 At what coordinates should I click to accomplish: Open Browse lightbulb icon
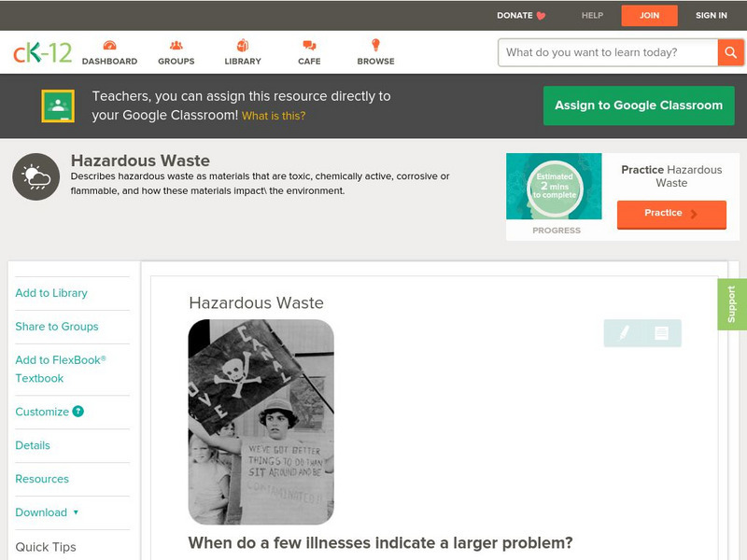pos(375,45)
